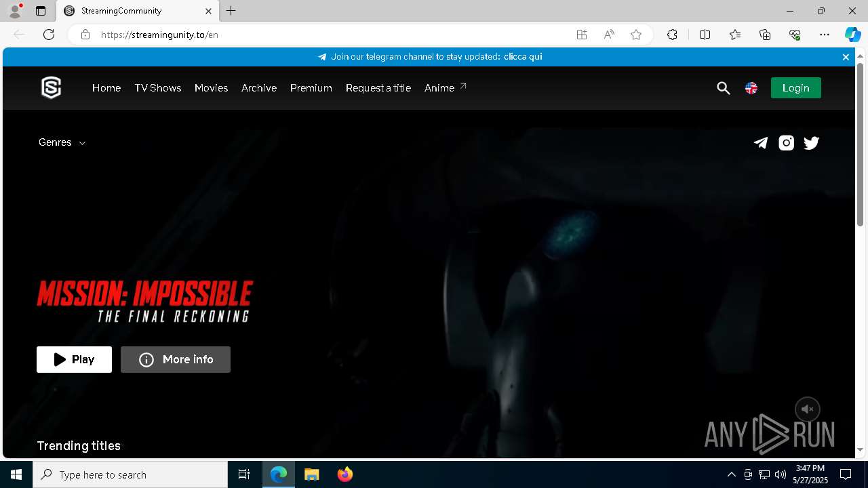868x488 pixels.
Task: Open the Collections panel
Action: click(x=765, y=35)
